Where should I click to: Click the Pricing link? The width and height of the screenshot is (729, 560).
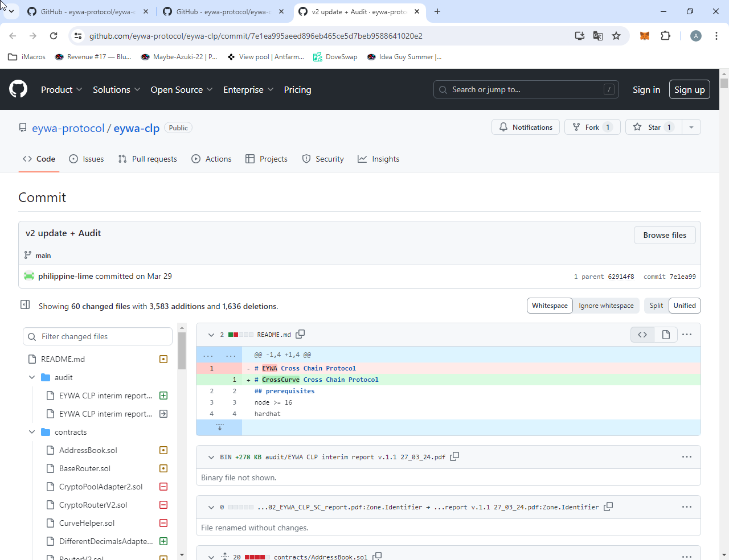(297, 89)
